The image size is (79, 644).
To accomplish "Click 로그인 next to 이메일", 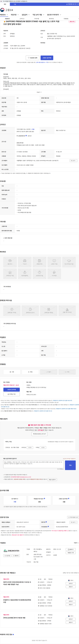I will pyautogui.click(x=43, y=447).
